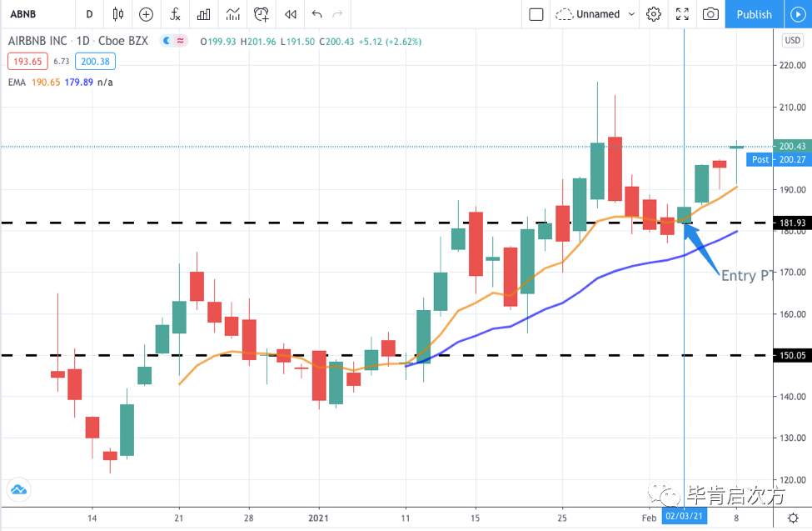
Task: Click the blue EMA value 179.89
Action: [79, 82]
